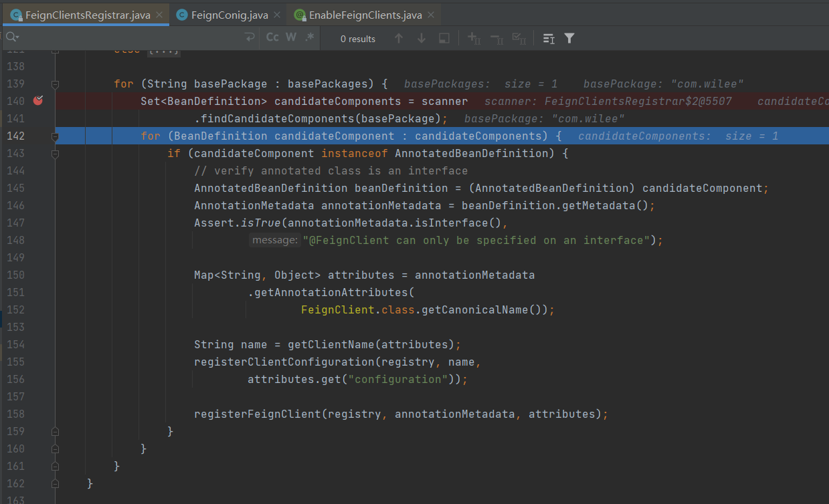Screen dimensions: 829x504
Task: Click the fold end marker at line 162
Action: tap(55, 484)
